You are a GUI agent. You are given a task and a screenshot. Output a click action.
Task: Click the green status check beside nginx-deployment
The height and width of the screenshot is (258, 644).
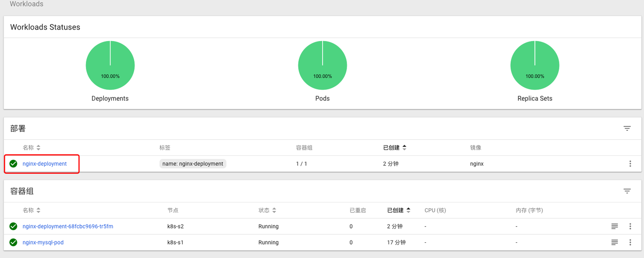pos(13,163)
